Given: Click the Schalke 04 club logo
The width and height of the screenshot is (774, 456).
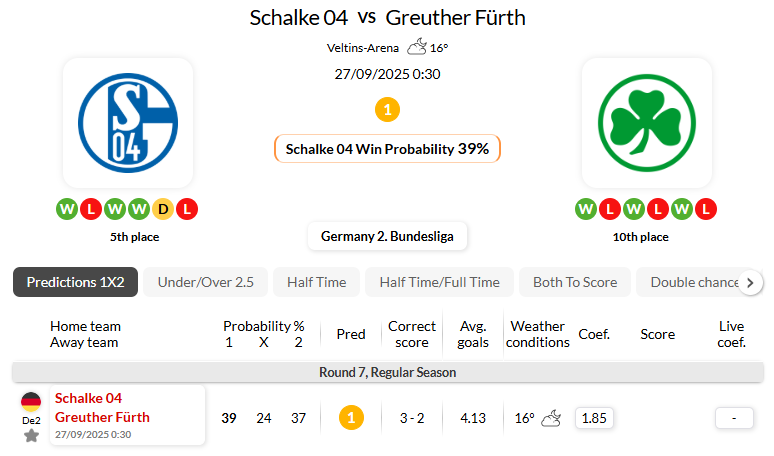Looking at the screenshot, I should point(126,123).
